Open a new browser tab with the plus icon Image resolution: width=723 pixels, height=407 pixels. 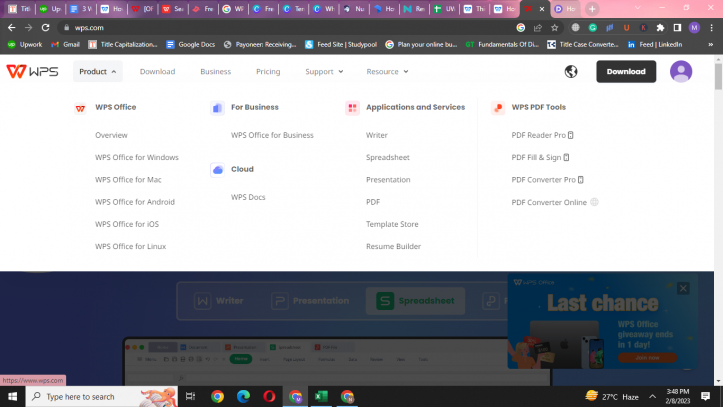point(592,9)
